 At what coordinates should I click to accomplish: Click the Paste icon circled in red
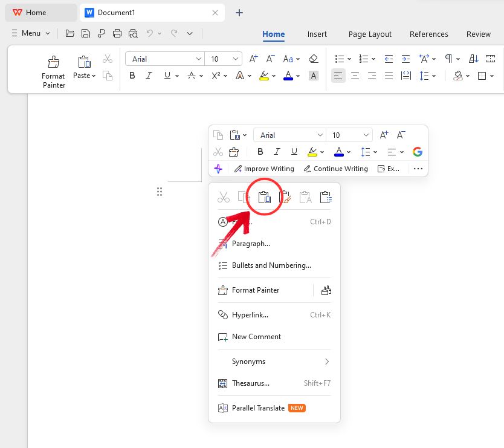coord(264,196)
